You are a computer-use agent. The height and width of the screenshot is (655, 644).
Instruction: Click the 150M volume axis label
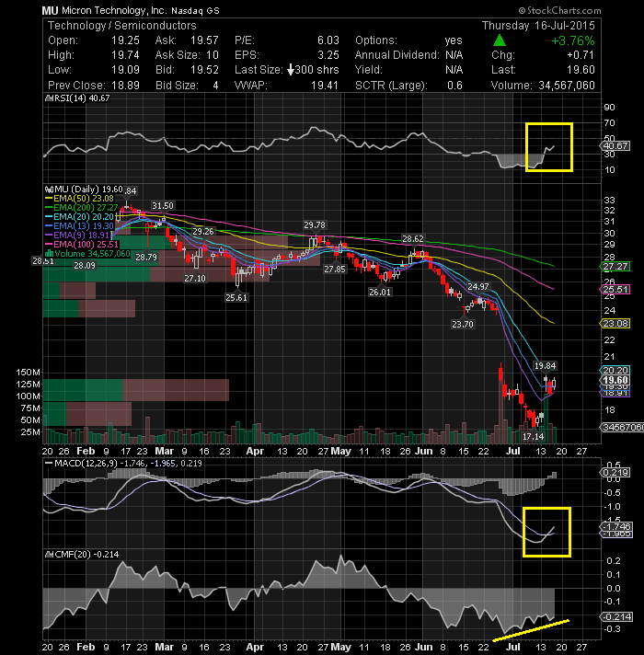coord(29,373)
